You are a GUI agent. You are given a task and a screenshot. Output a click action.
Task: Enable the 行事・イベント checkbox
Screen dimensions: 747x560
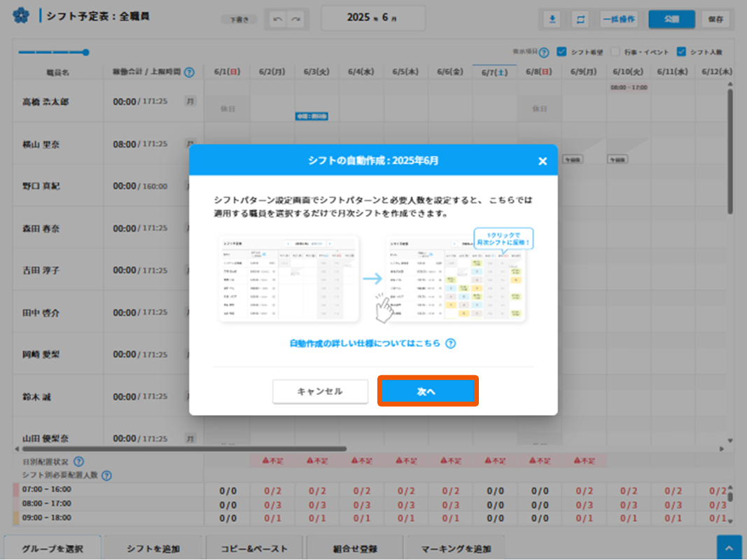pyautogui.click(x=615, y=52)
